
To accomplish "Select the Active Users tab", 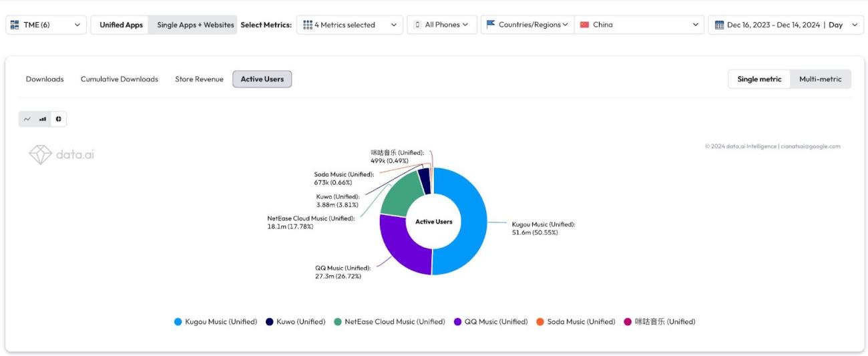I will (262, 79).
